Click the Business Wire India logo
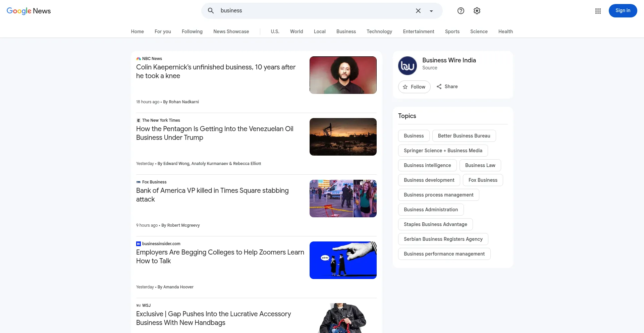The image size is (644, 333). pyautogui.click(x=408, y=66)
